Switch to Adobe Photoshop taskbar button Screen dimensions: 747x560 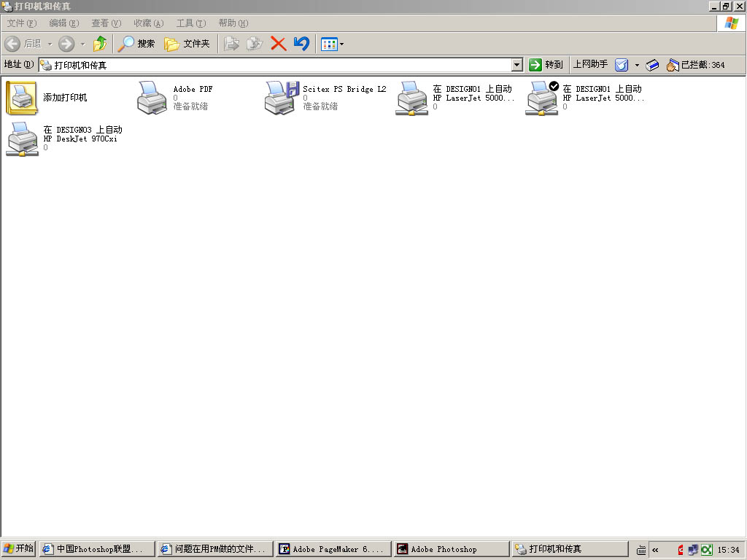coord(452,549)
